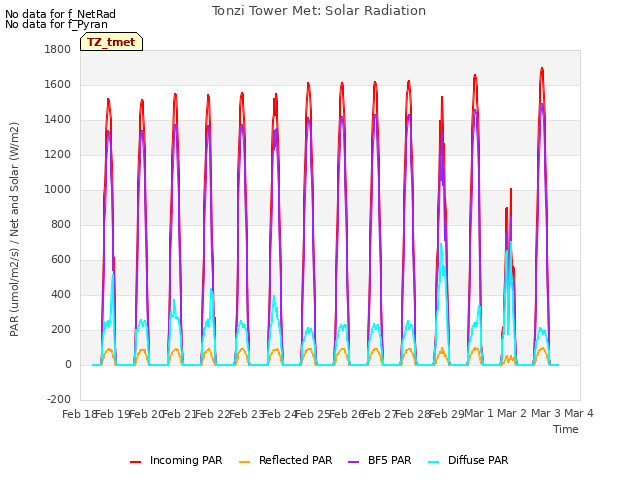
Task: Click the Mar 2 low Incoming PAR peak
Action: pos(511,189)
